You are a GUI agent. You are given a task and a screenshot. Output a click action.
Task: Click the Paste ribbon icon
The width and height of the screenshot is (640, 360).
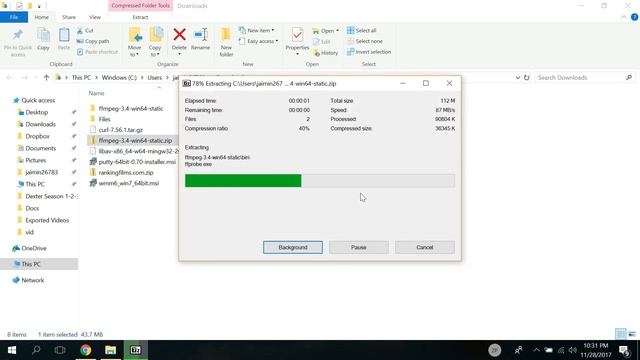click(64, 36)
